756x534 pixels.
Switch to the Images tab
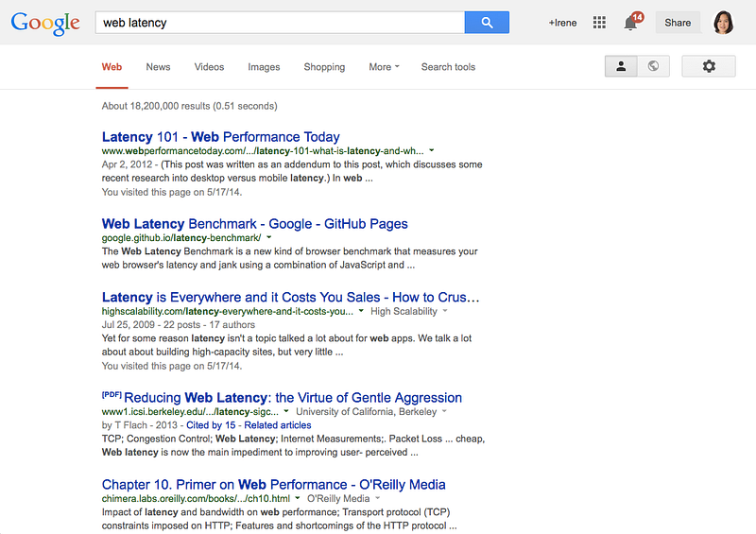click(264, 67)
